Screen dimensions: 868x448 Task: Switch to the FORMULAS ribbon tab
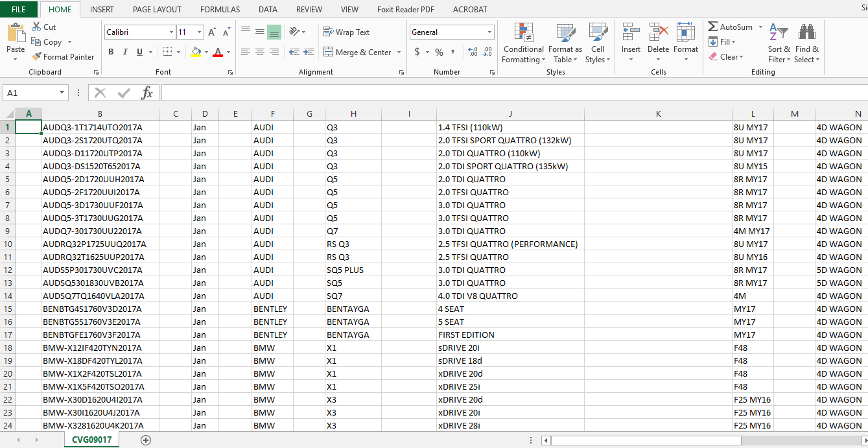[x=220, y=9]
